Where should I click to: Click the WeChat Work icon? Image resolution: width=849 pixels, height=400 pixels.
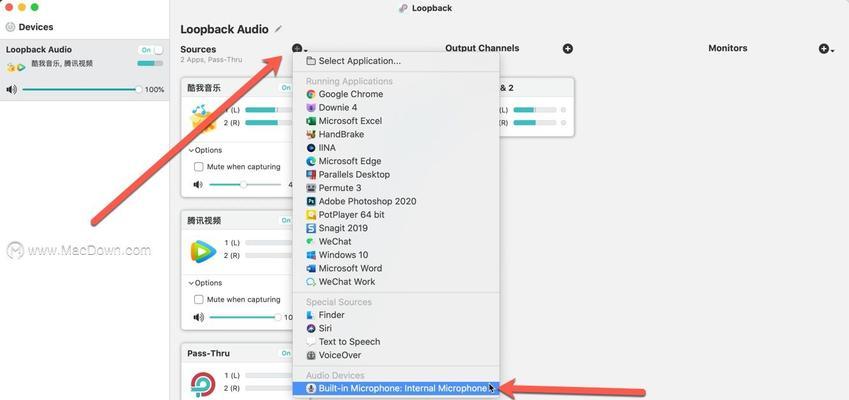311,281
